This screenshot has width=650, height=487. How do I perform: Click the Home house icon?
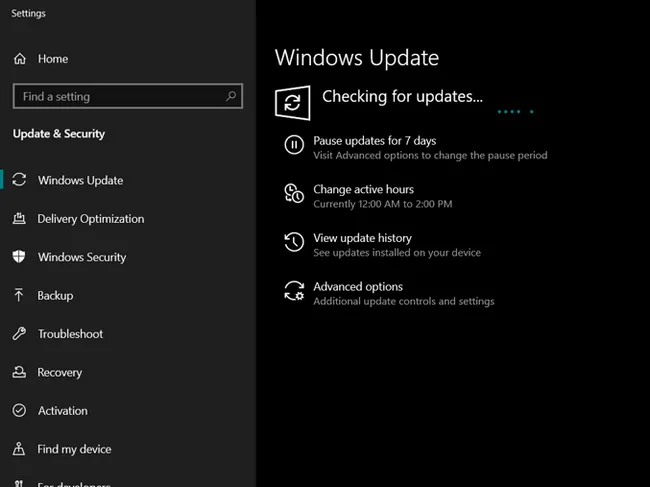[x=19, y=59]
